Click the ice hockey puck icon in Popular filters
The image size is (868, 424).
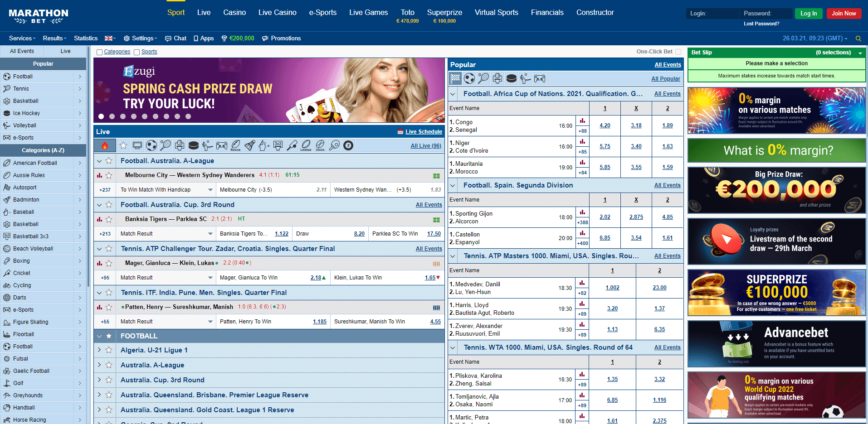pyautogui.click(x=512, y=78)
